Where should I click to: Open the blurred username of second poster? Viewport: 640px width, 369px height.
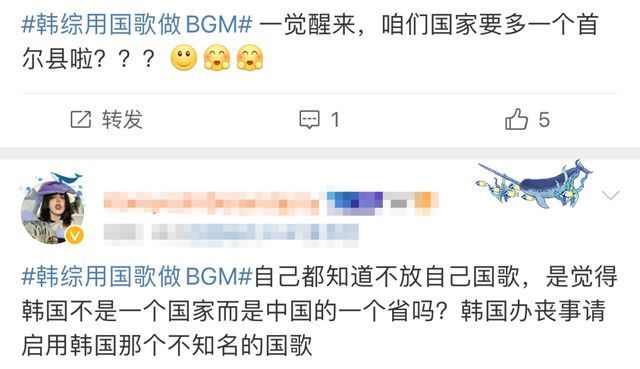pyautogui.click(x=211, y=203)
